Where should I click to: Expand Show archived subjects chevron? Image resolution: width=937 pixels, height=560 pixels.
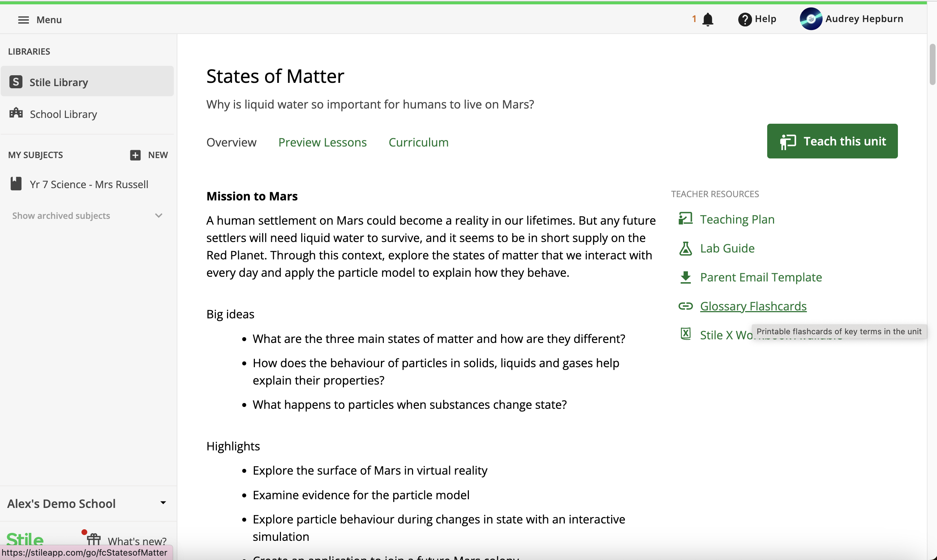(x=159, y=216)
